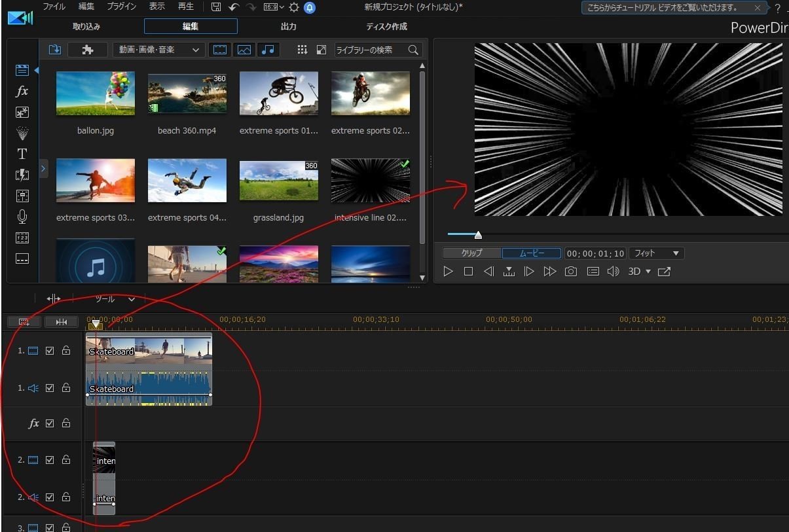Expand the library side panel chevron
The height and width of the screenshot is (532, 789).
pyautogui.click(x=43, y=169)
